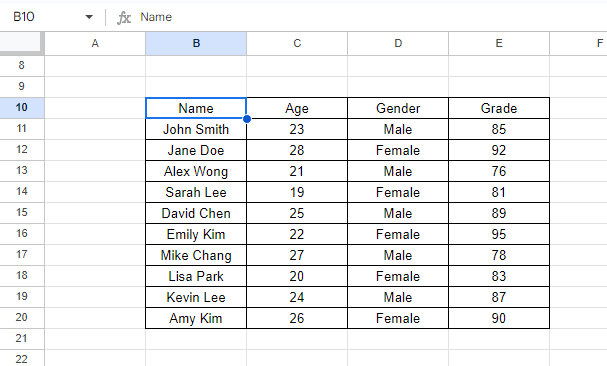Viewport: 607px width, 366px height.
Task: Click the Gender header cell
Action: [x=398, y=108]
